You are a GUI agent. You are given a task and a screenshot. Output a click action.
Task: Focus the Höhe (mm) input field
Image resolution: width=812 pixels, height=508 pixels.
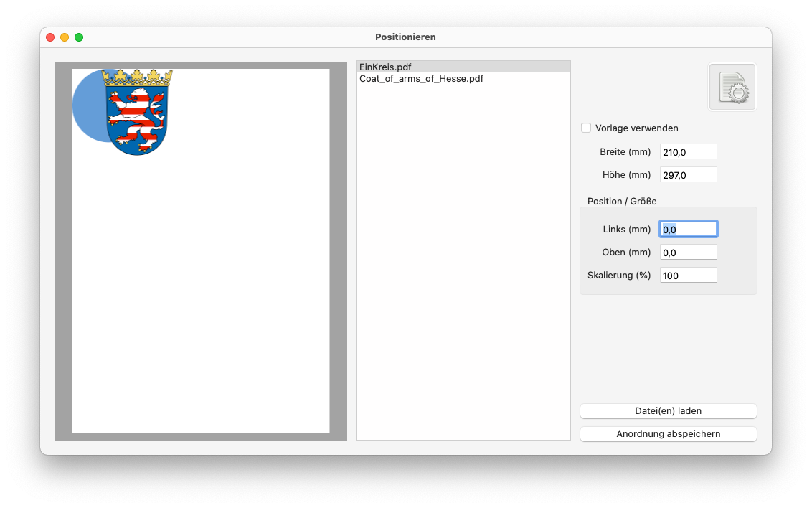tap(688, 174)
